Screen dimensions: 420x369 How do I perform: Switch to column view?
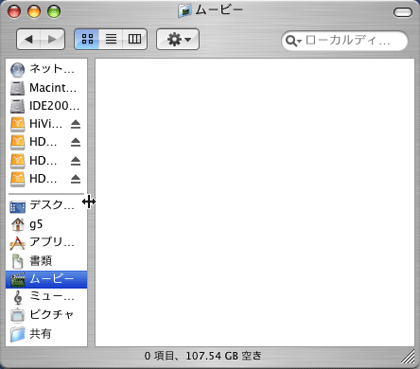pos(135,39)
